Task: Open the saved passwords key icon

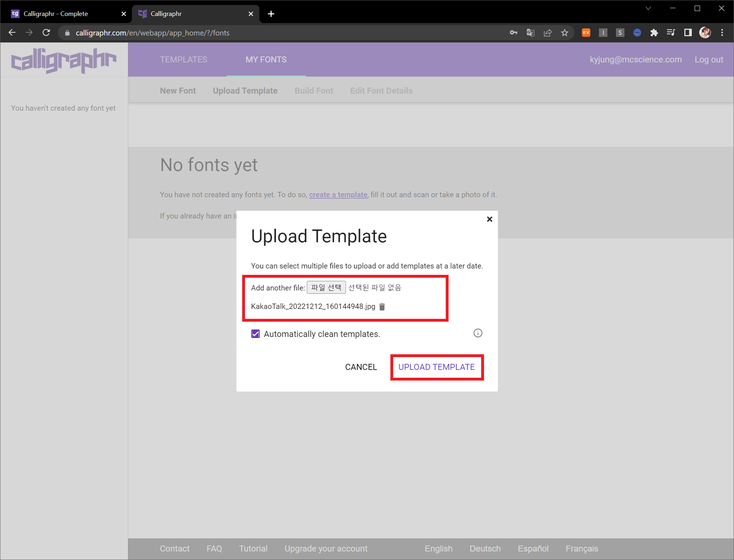Action: coord(513,33)
